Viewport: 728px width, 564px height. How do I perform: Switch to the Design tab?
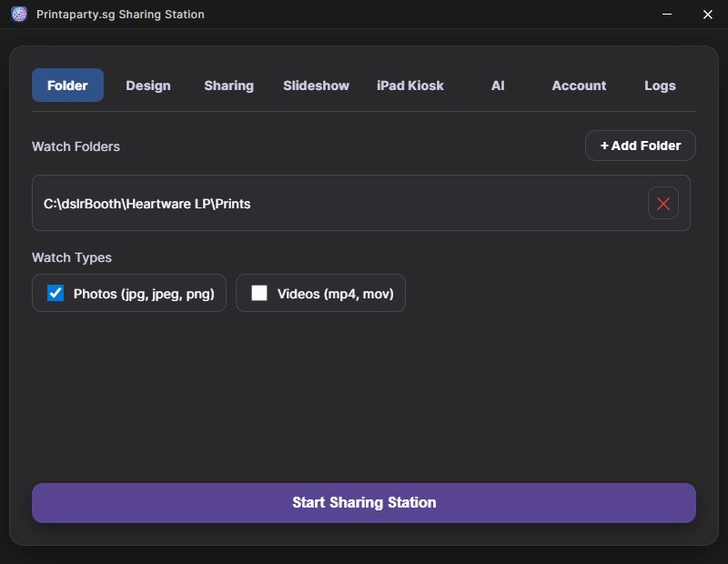148,86
